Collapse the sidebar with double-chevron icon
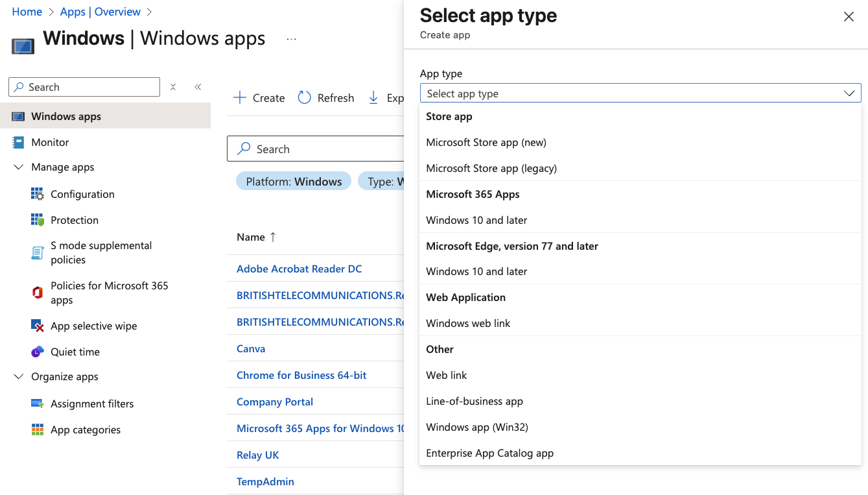The width and height of the screenshot is (868, 495). click(198, 87)
